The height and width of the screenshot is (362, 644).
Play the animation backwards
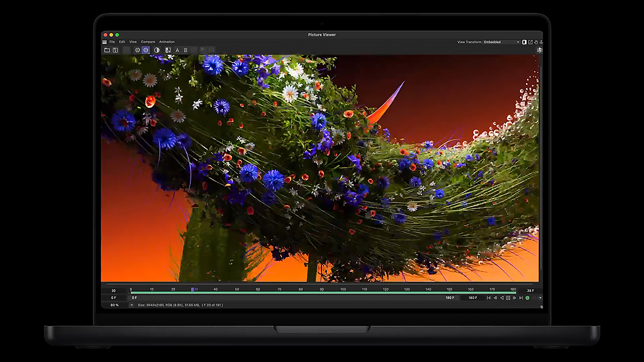(502, 298)
